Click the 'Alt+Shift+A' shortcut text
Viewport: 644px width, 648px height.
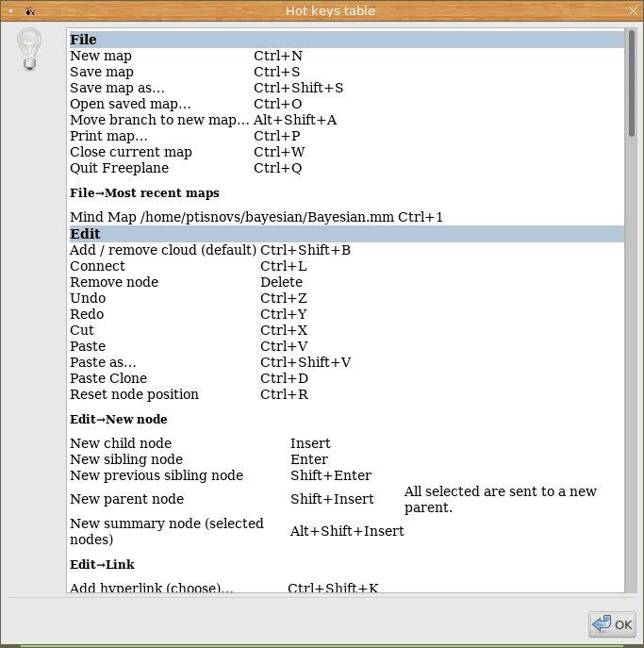coord(295,120)
